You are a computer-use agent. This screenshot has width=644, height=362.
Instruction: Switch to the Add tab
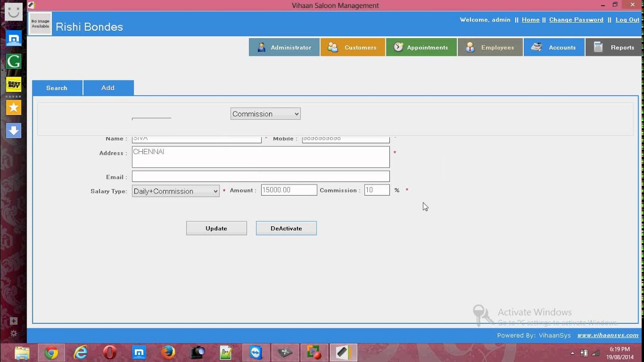(108, 88)
